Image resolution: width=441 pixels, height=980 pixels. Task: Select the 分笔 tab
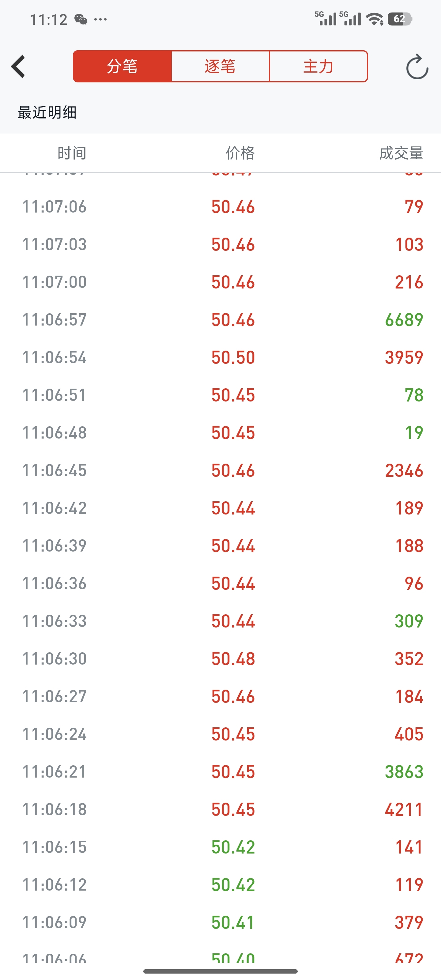(122, 66)
